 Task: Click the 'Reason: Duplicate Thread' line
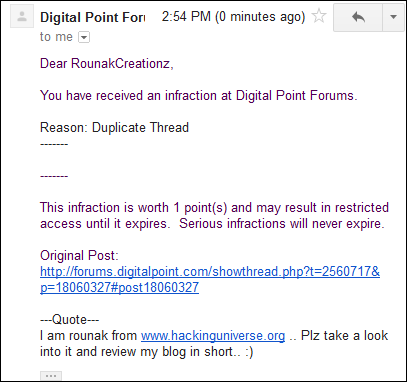[x=114, y=127]
